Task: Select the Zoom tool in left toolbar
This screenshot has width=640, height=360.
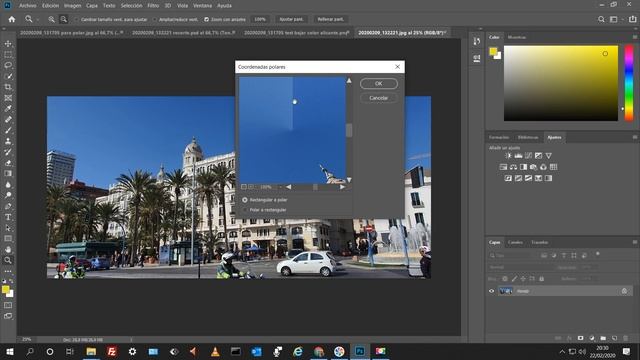Action: (8, 260)
